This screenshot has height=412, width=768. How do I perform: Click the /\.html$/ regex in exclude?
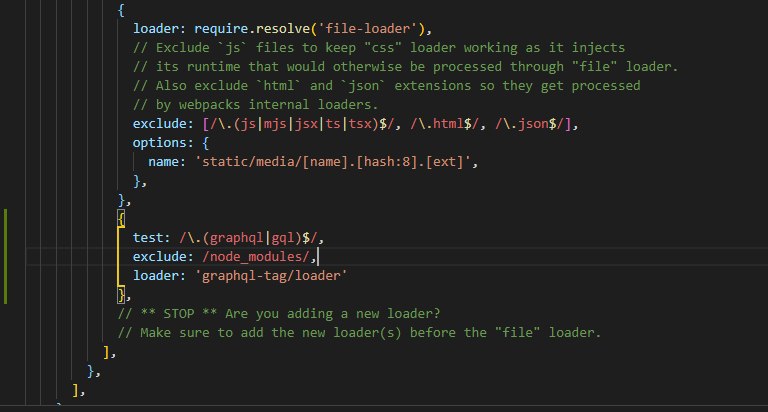[x=445, y=124]
